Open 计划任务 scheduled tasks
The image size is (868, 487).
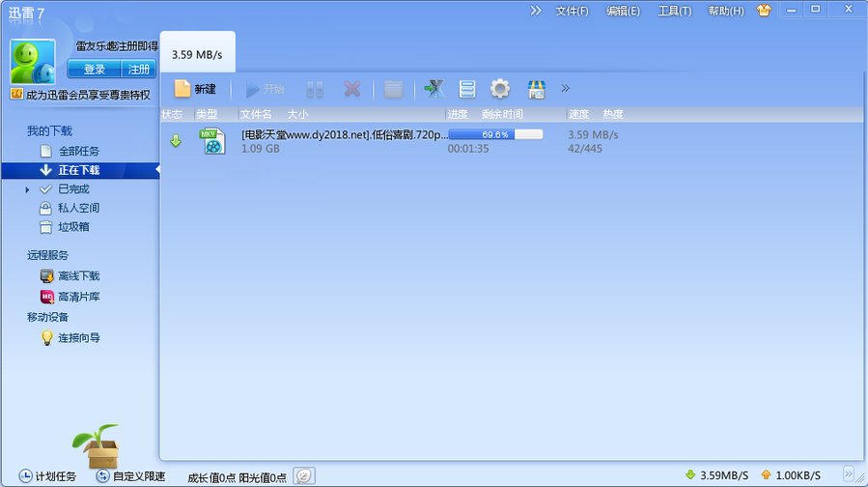click(x=47, y=476)
